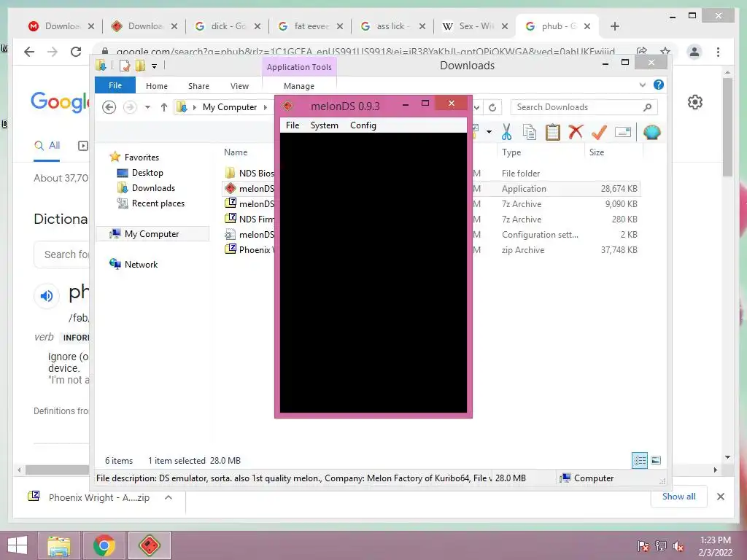Select Network in the navigation pane
Viewport: 747px width, 560px height.
point(141,264)
